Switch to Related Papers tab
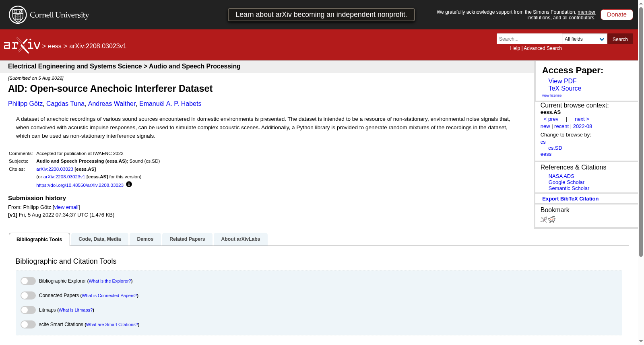 pyautogui.click(x=187, y=239)
